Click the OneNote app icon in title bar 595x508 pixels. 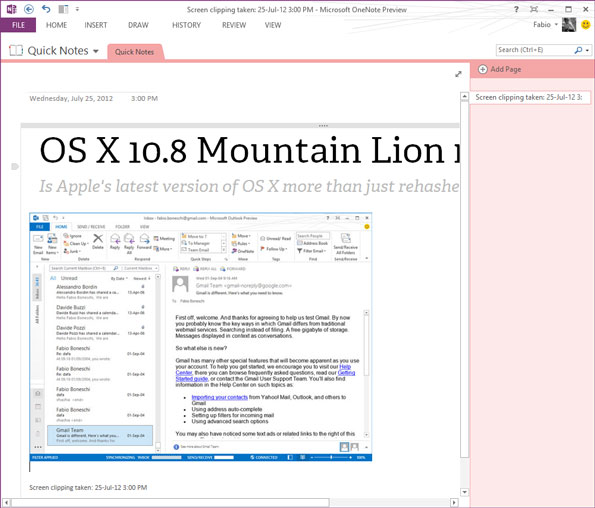(11, 9)
